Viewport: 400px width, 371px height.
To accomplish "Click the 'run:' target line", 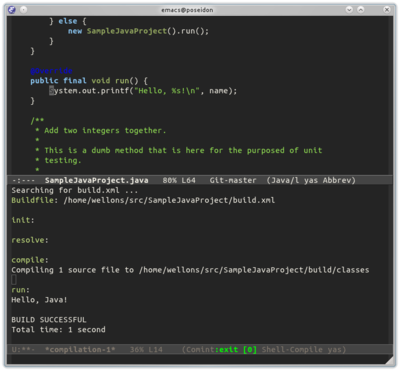I will [21, 290].
